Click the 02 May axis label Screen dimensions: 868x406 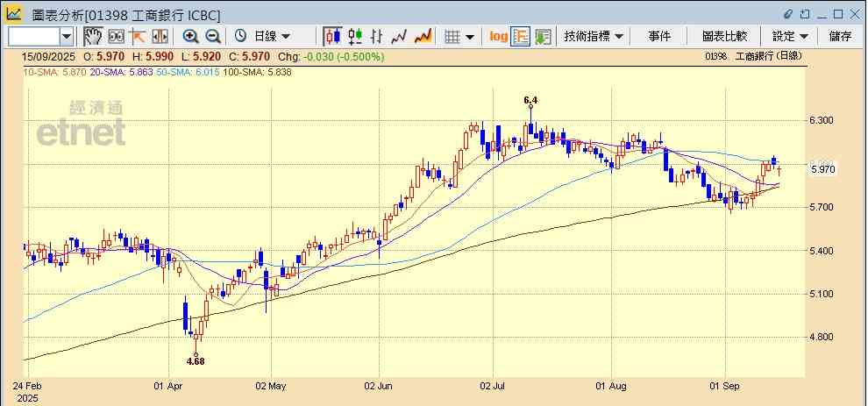click(x=271, y=386)
